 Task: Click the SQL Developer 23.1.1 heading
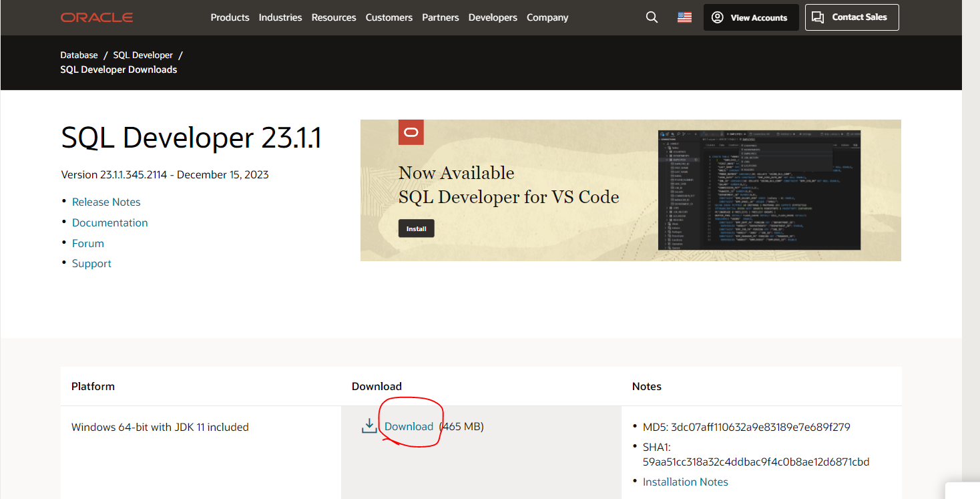click(192, 138)
